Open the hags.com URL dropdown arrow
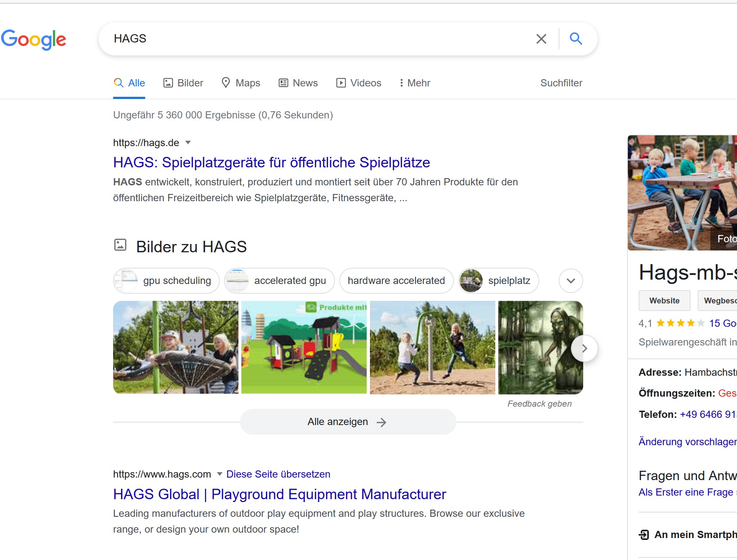Viewport: 737px width, 560px height. click(x=219, y=474)
